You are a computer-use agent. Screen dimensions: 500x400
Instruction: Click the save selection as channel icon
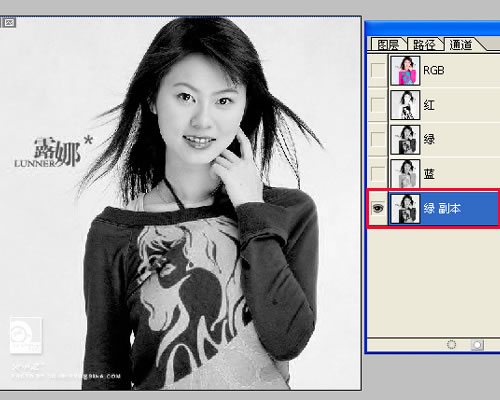(477, 345)
